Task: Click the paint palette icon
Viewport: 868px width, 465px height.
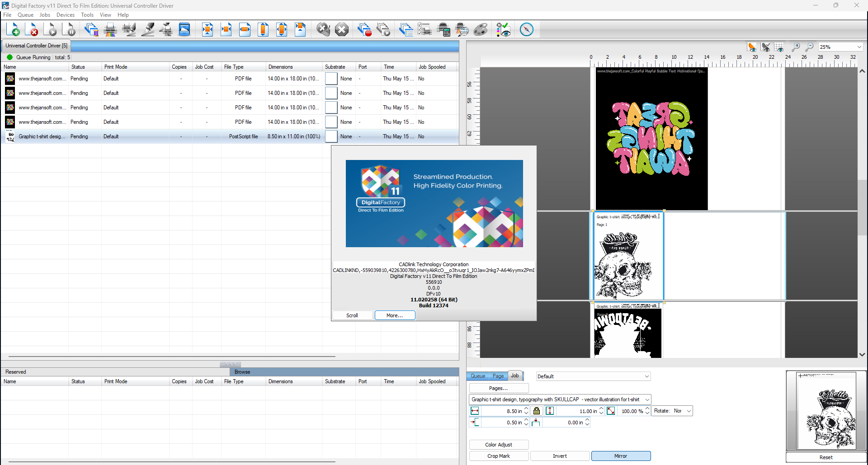Action: click(x=481, y=29)
